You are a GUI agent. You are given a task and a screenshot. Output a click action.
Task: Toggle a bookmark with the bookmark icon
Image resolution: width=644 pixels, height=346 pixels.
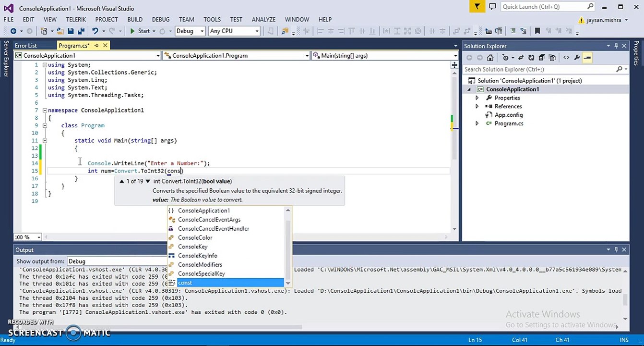tap(537, 31)
